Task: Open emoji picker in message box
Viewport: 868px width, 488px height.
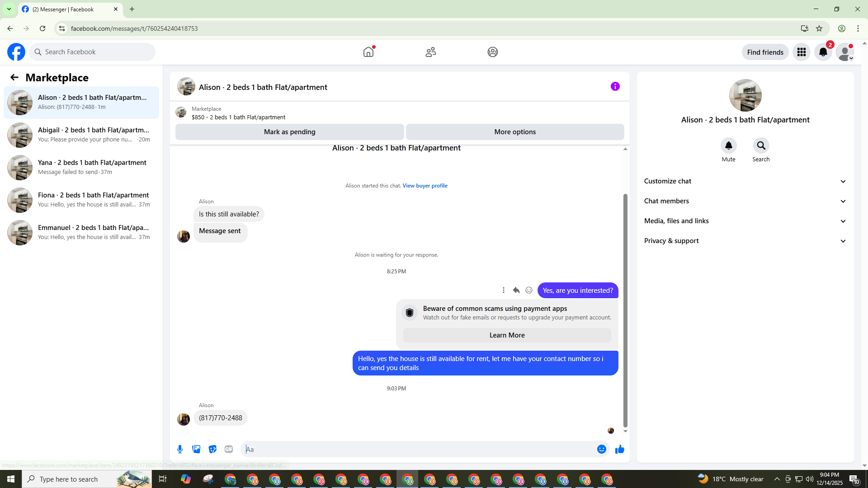Action: click(x=601, y=449)
